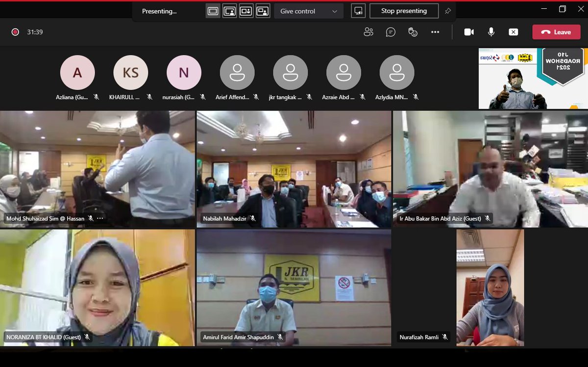Screen dimensions: 588x367
Task: Click name label Nurafizah Ramli
Action: point(419,337)
